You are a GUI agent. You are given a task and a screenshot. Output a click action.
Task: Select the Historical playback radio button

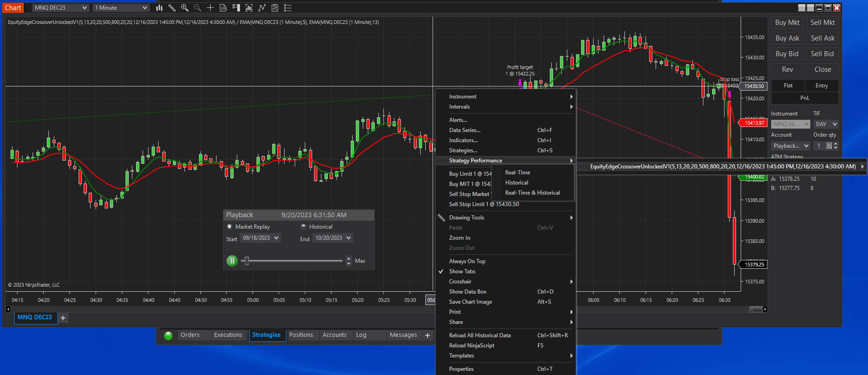pos(303,227)
